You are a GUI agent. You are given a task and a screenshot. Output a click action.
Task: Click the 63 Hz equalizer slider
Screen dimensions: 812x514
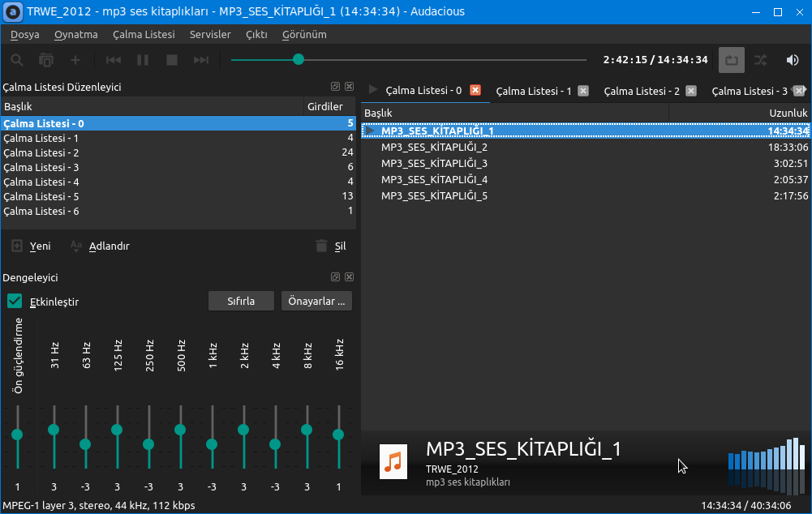(85, 438)
